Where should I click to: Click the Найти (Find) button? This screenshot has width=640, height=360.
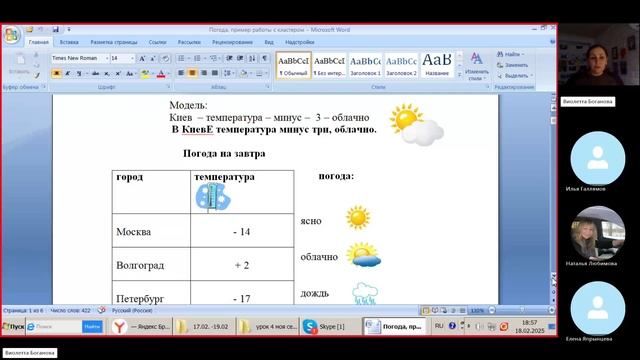coord(511,54)
